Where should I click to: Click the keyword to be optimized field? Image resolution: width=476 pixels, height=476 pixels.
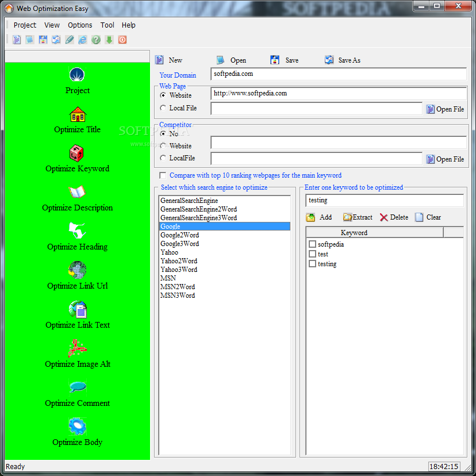click(385, 201)
